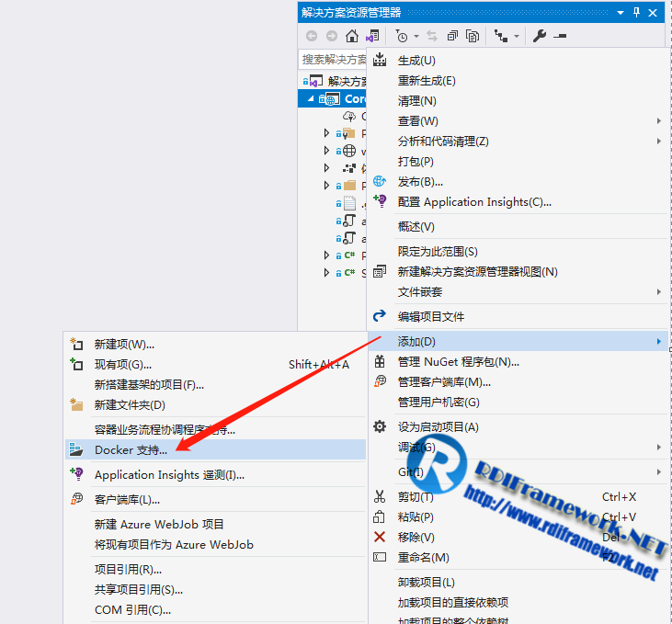The width and height of the screenshot is (672, 624).
Task: Choose 现有项(G)... existing item entry
Action: [215, 364]
